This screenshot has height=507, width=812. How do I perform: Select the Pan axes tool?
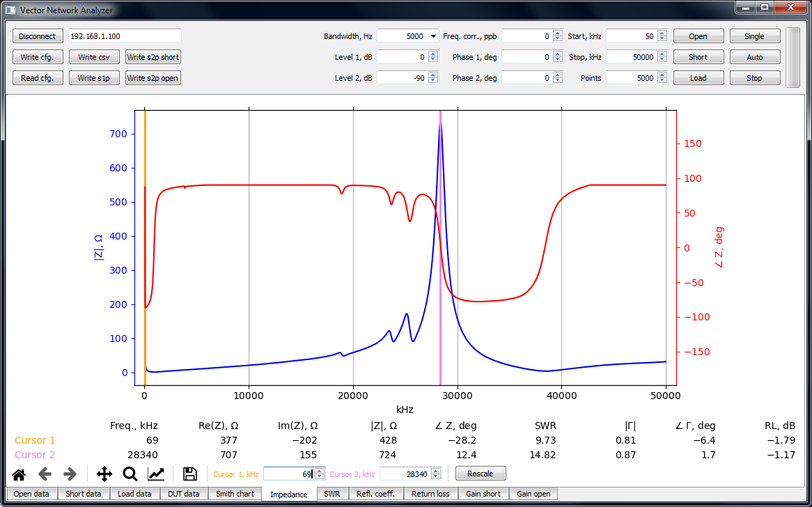(104, 474)
